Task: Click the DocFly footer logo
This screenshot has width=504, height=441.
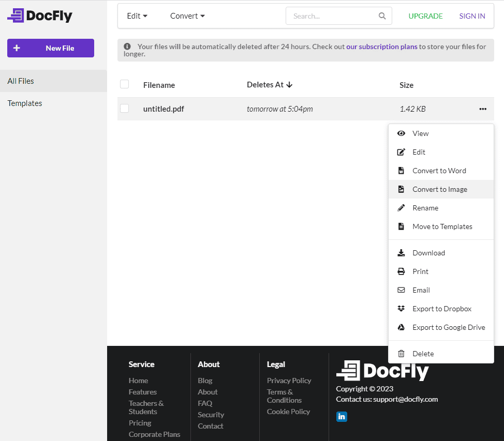Action: point(382,370)
